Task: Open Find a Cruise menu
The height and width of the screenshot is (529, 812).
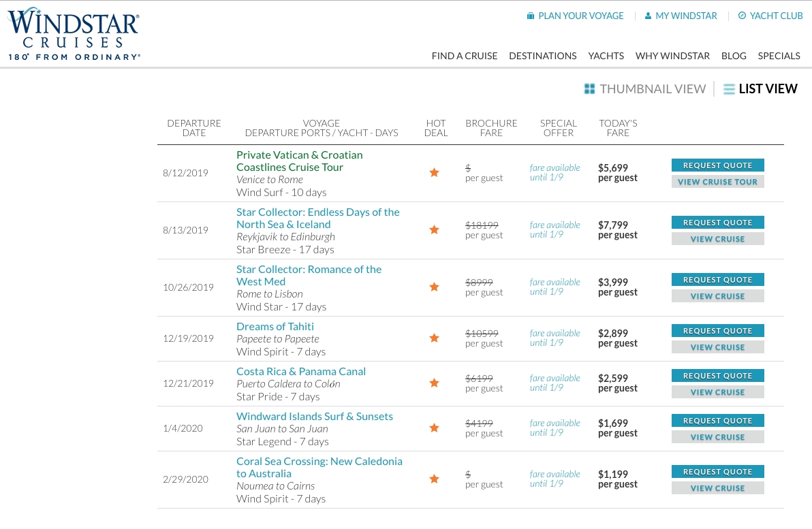Action: (x=465, y=56)
